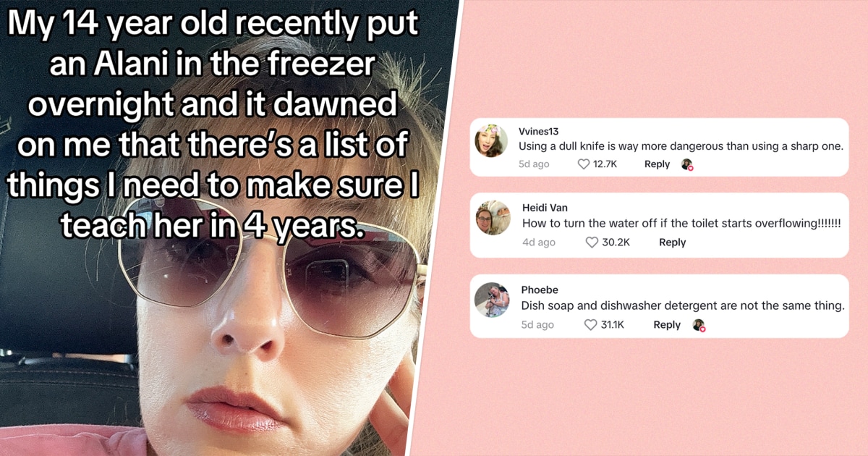
Task: Click the 31.1K like count
Action: [x=613, y=325]
